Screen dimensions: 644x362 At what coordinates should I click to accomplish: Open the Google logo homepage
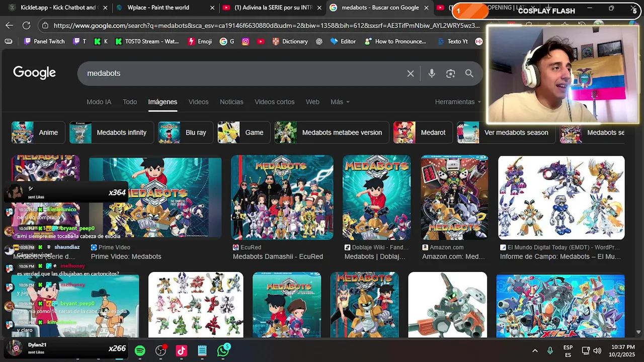[x=34, y=72]
